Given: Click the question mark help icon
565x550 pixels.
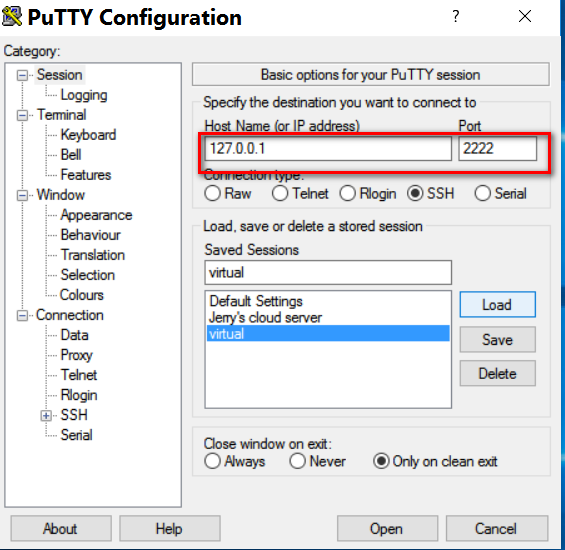Looking at the screenshot, I should pos(455,16).
